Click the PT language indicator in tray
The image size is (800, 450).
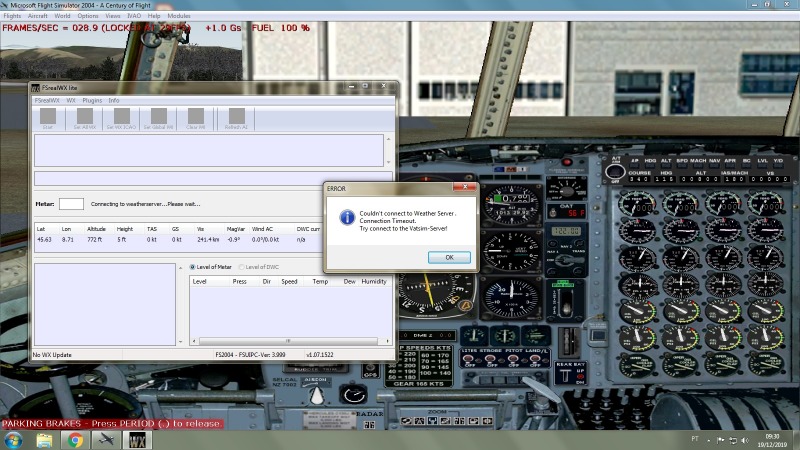coord(695,439)
